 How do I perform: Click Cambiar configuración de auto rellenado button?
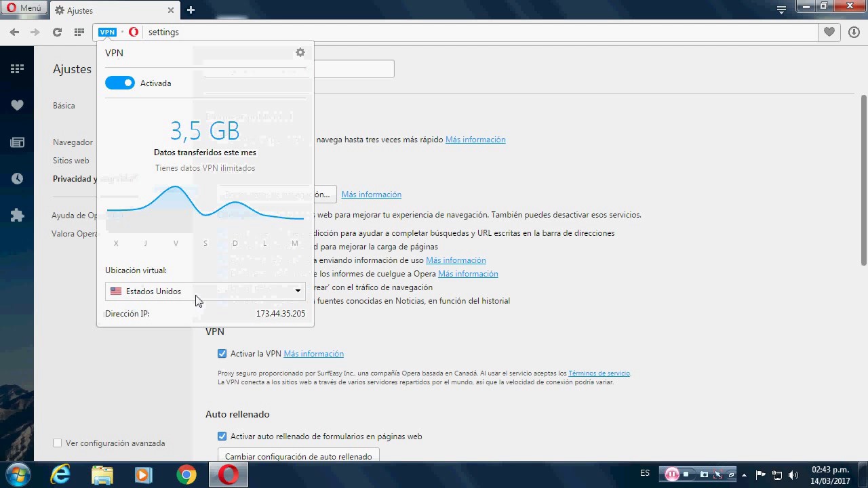(298, 456)
